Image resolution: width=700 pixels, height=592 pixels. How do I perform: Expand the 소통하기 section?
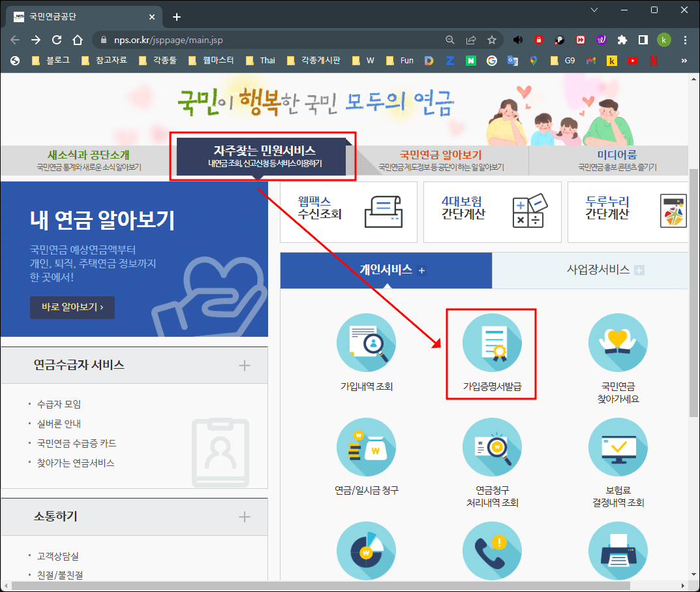tap(244, 516)
